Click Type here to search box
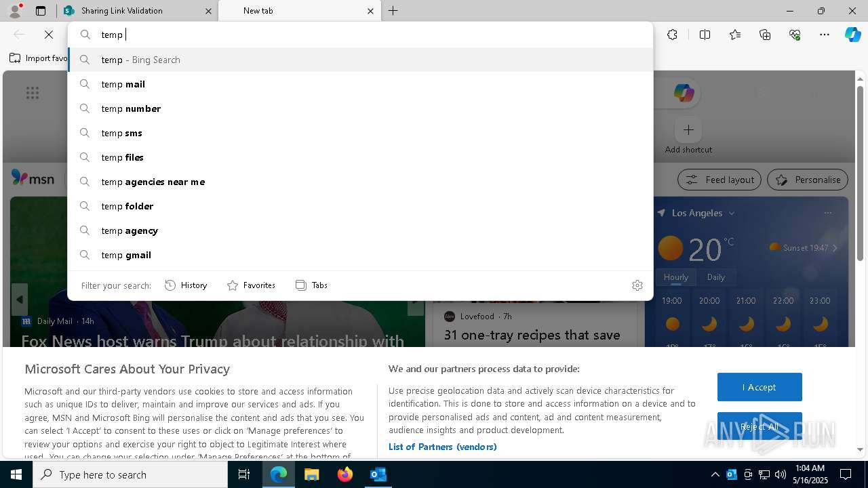 [x=130, y=474]
